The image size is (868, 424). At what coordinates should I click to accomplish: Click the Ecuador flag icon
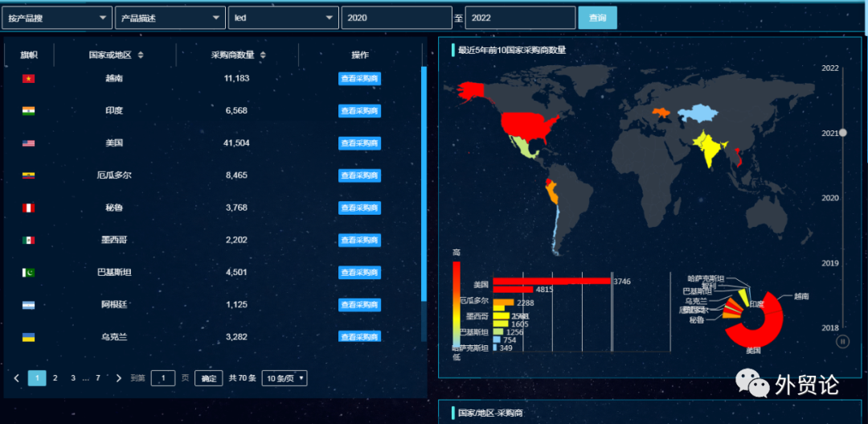28,175
